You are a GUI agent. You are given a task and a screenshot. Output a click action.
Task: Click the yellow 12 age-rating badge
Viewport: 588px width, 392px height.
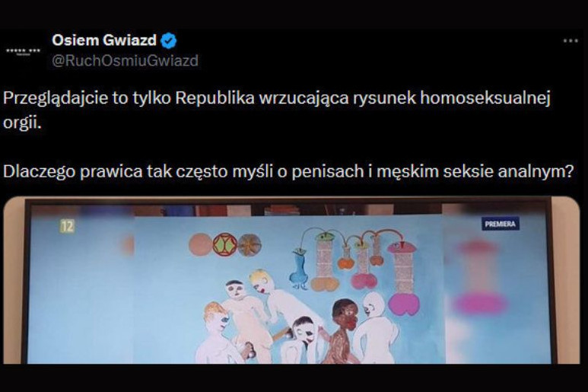coord(68,226)
